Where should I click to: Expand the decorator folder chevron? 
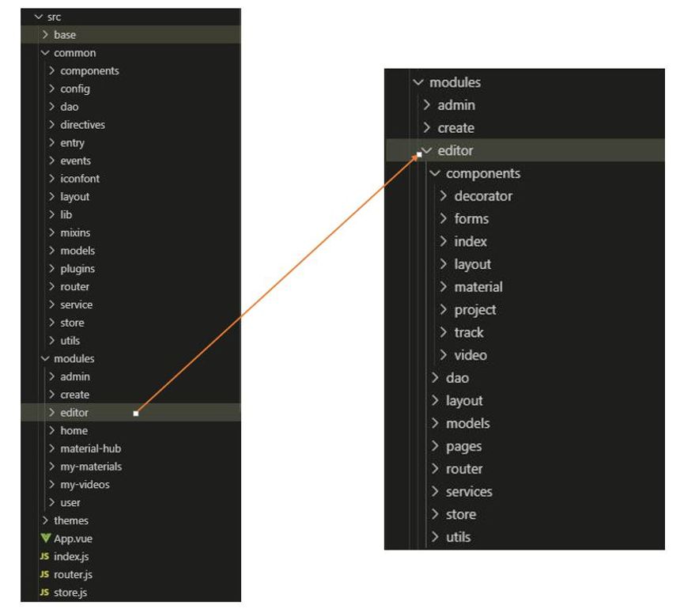pos(443,196)
